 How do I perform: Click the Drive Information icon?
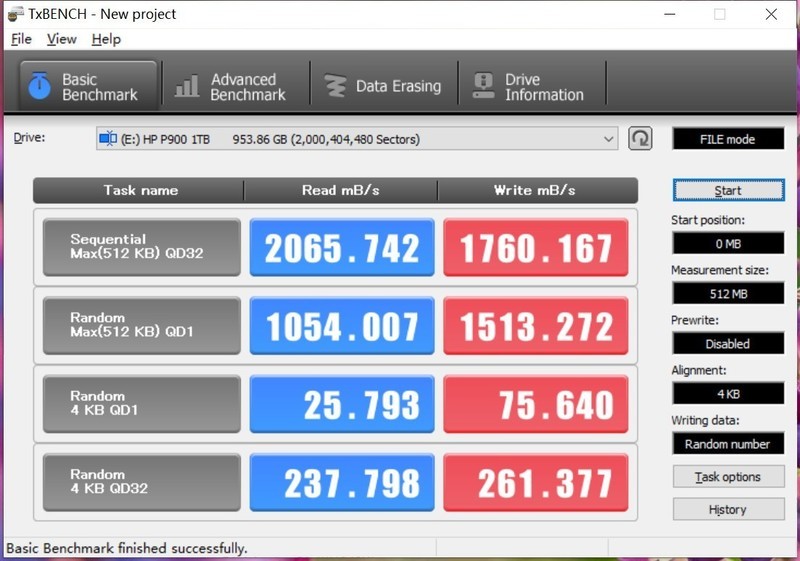pos(484,86)
